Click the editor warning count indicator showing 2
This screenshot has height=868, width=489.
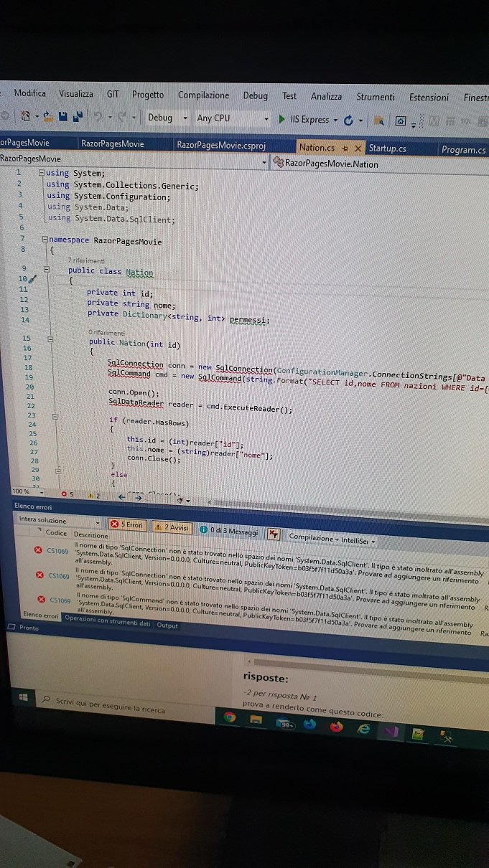click(x=93, y=495)
